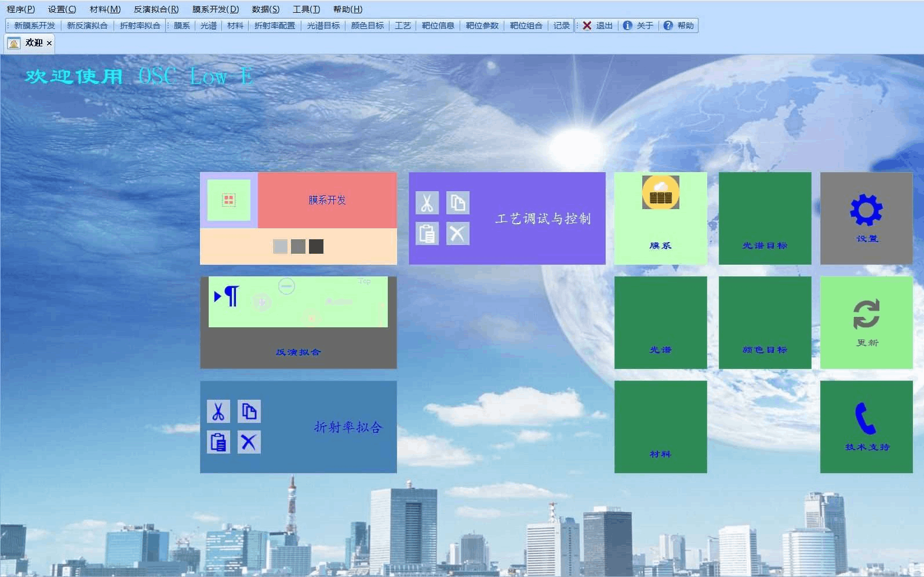Close the 欢迎 tab
924x577 pixels.
coord(49,43)
